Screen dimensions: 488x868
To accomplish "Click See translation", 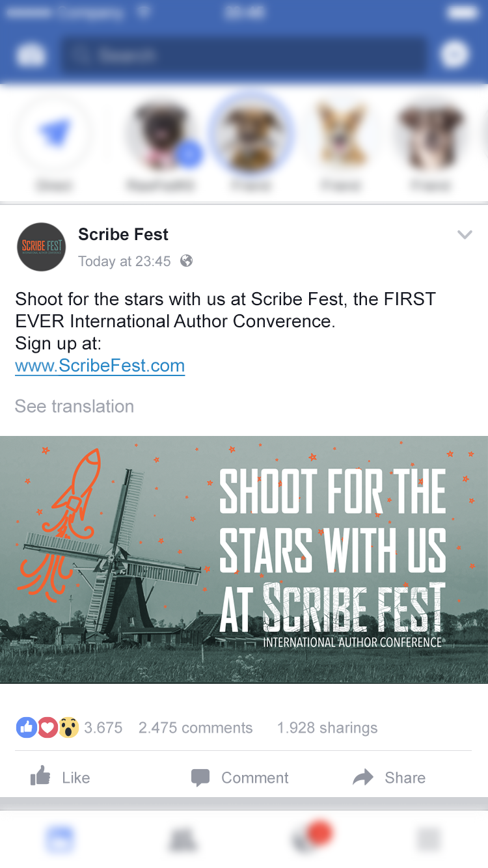I will (x=74, y=406).
